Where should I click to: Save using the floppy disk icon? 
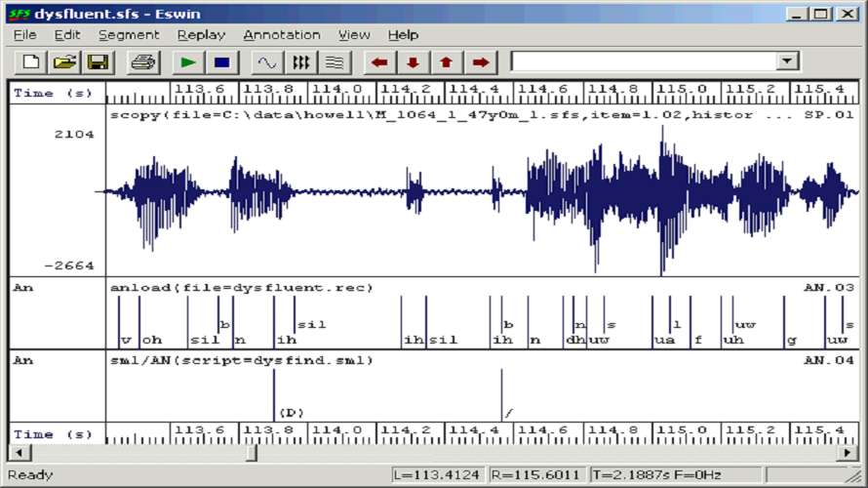click(x=98, y=62)
